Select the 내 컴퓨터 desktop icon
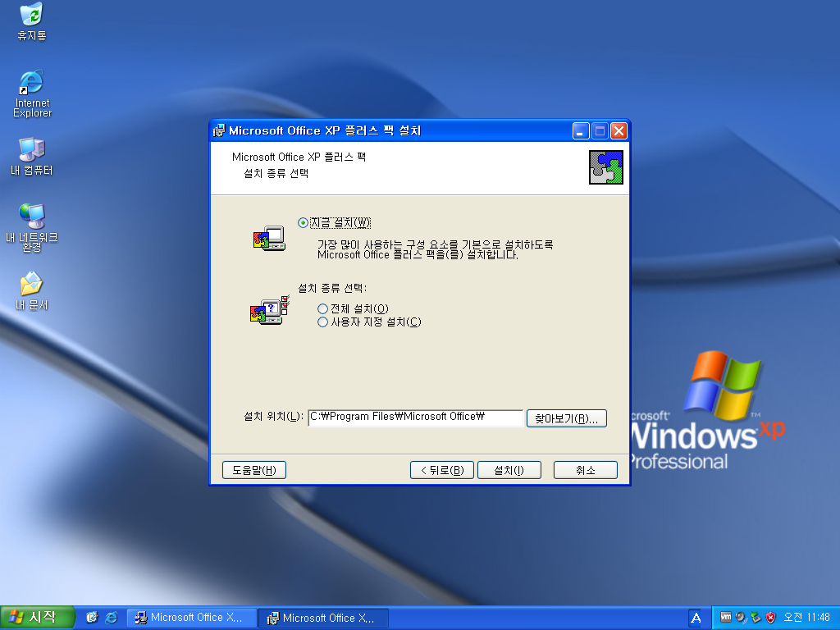Viewport: 840px width, 630px height. point(32,157)
